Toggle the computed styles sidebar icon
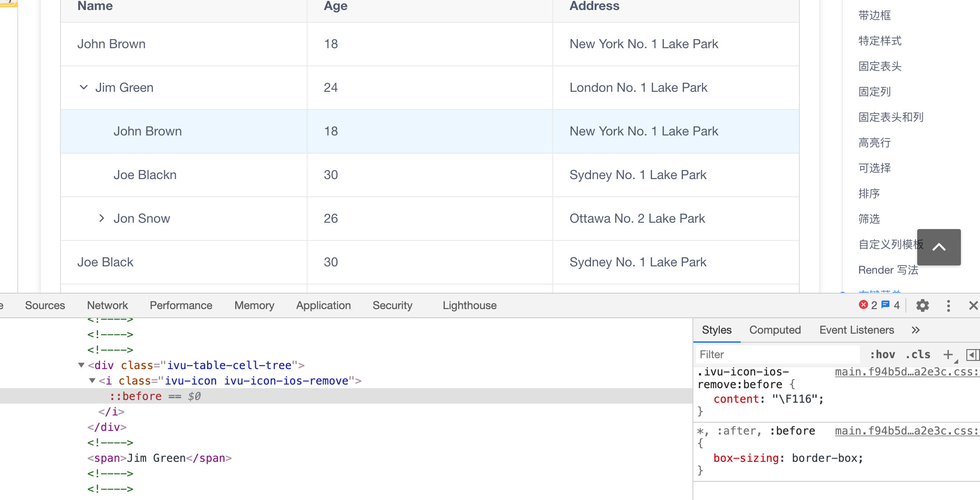Image resolution: width=980 pixels, height=500 pixels. (972, 355)
